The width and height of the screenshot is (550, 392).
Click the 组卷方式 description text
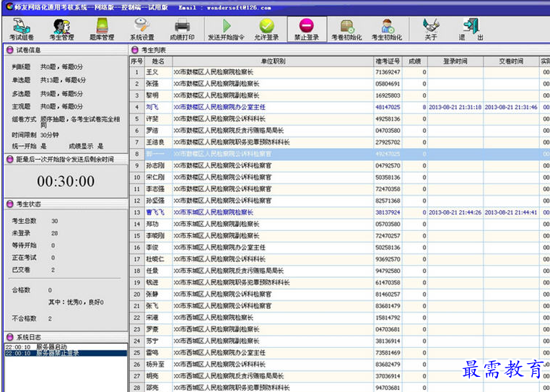point(80,122)
